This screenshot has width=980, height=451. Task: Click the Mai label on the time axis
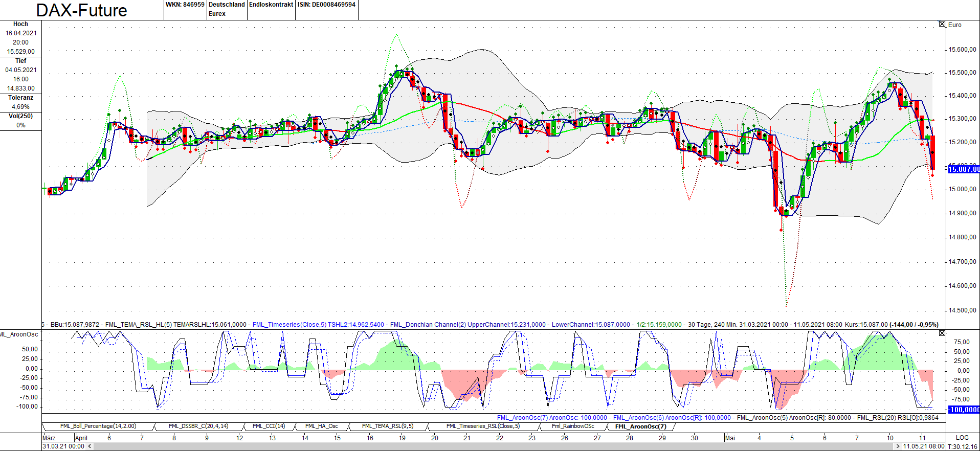pos(730,438)
